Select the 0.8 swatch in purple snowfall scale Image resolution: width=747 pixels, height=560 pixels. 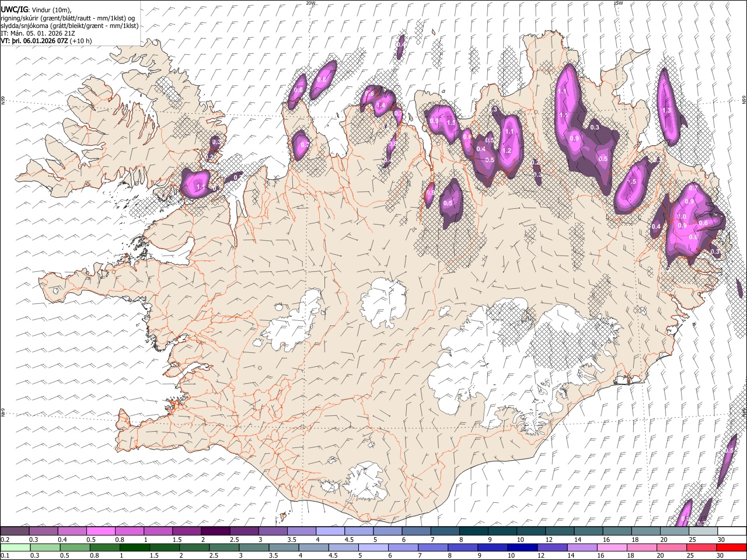[130, 531]
